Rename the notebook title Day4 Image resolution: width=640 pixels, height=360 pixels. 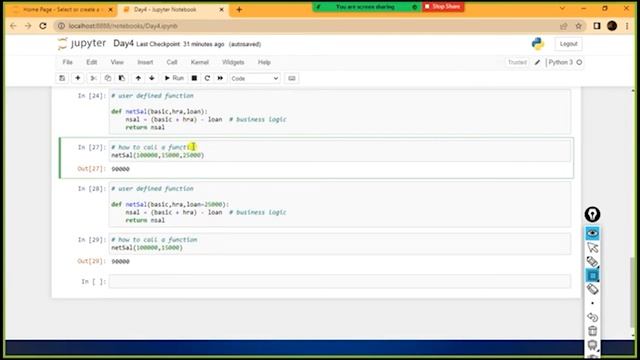[x=123, y=43]
